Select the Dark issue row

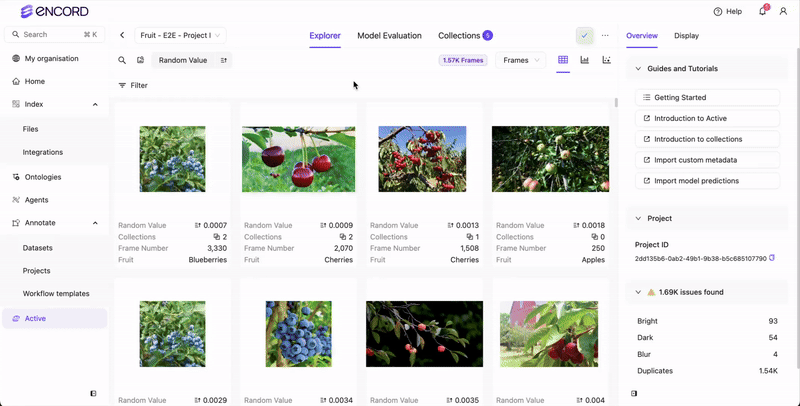point(707,338)
